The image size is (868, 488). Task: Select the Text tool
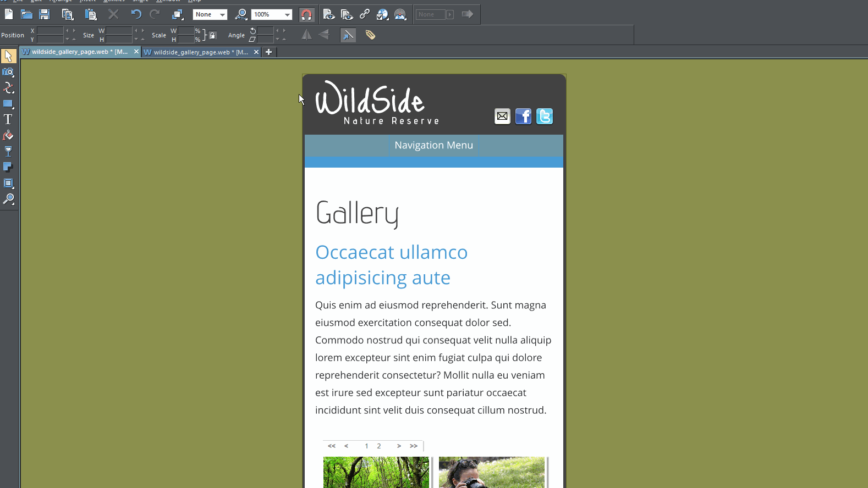(x=8, y=119)
